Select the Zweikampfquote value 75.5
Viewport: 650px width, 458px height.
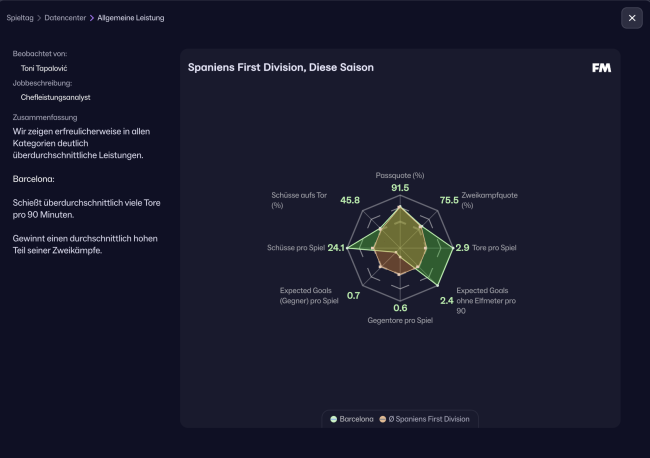[450, 200]
